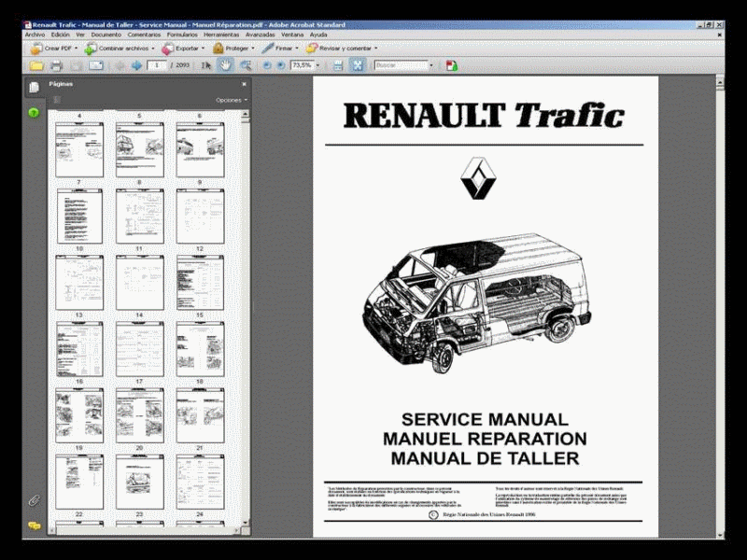This screenshot has width=747, height=560.
Task: Click the 73,5% zoom level field
Action: [x=303, y=65]
